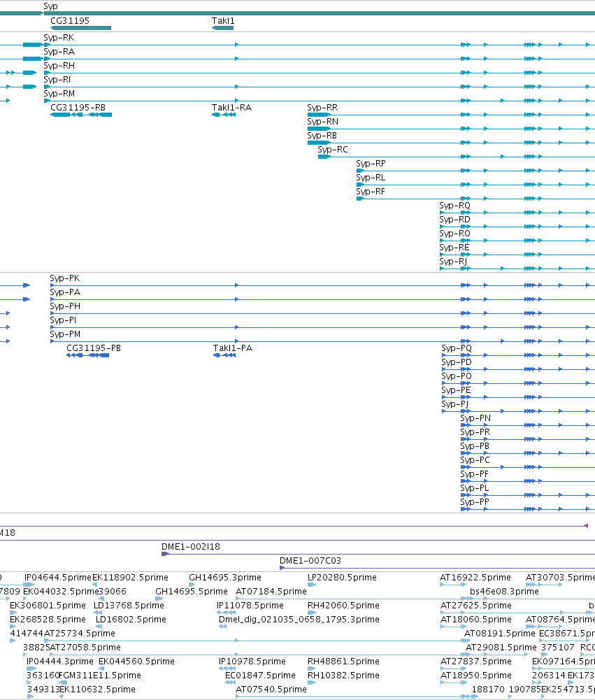595x700 pixels.
Task: Click EST RH42060.5prime
Action: click(343, 606)
